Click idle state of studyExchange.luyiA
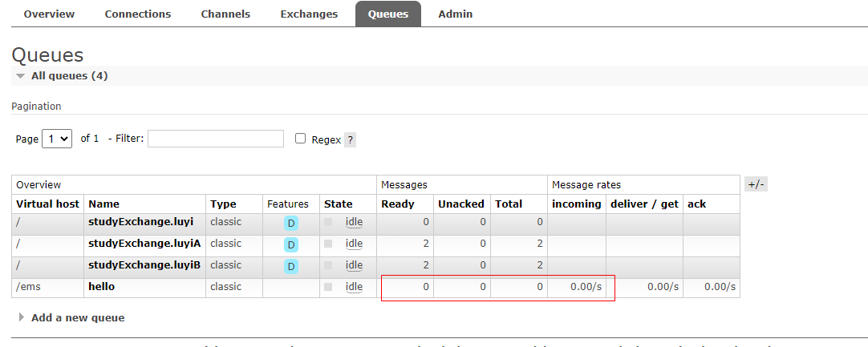Image resolution: width=868 pixels, height=347 pixels. click(354, 244)
